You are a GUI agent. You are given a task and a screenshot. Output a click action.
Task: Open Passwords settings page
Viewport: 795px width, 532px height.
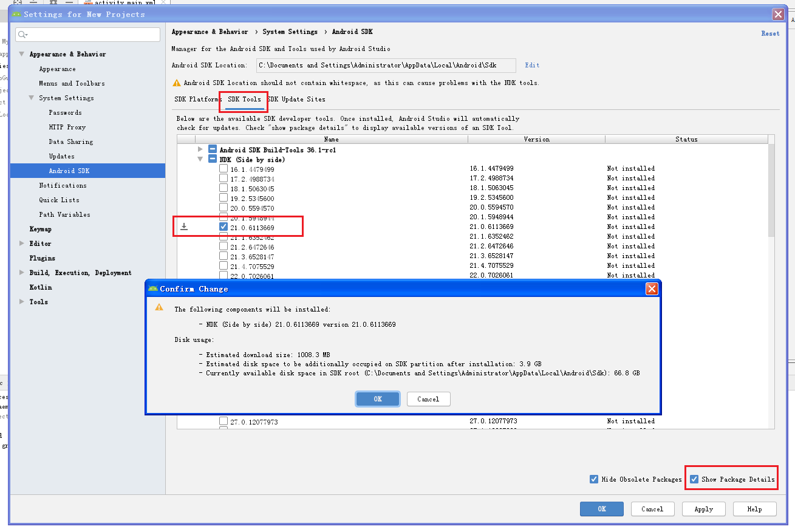click(65, 112)
